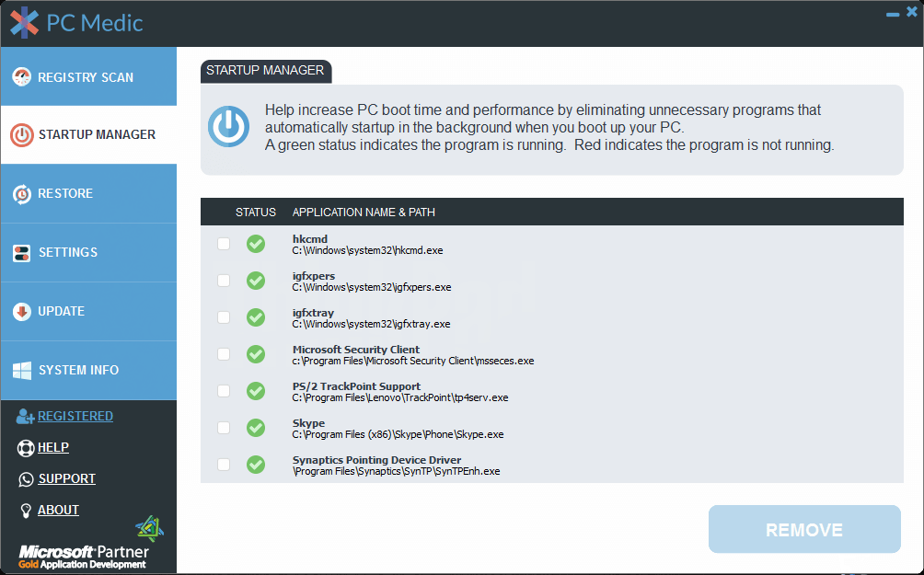Image resolution: width=924 pixels, height=575 pixels.
Task: Click the Registered link
Action: pos(75,417)
